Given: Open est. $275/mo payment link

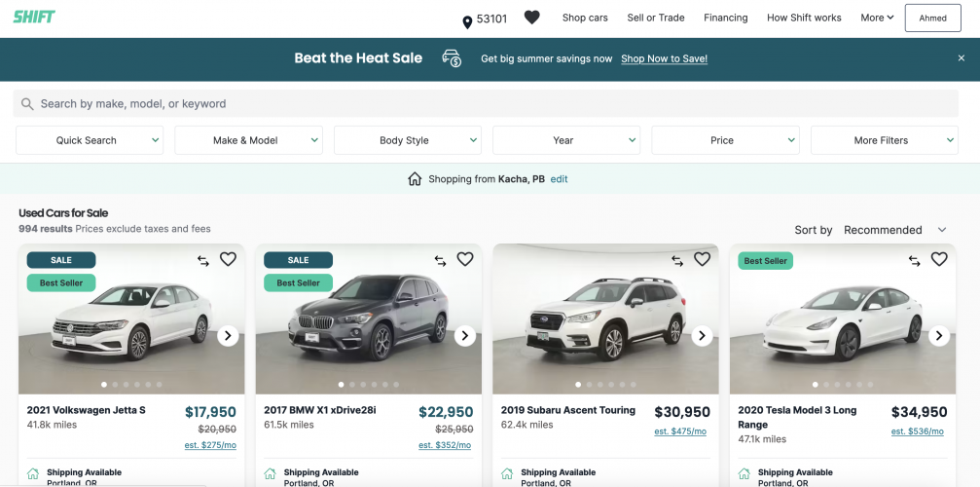Looking at the screenshot, I should (x=210, y=445).
